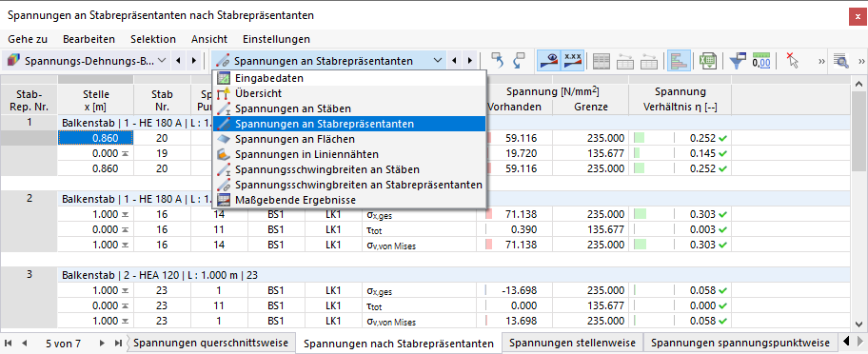The width and height of the screenshot is (868, 354).
Task: Click the vertical scrollbar down arrow
Action: click(859, 324)
